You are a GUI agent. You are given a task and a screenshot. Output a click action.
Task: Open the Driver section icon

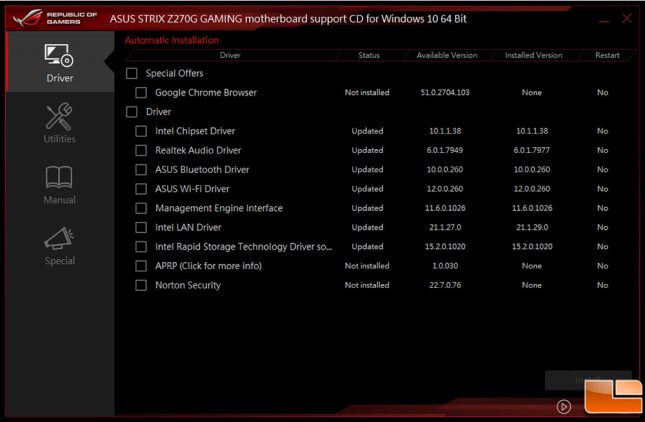coord(59,56)
